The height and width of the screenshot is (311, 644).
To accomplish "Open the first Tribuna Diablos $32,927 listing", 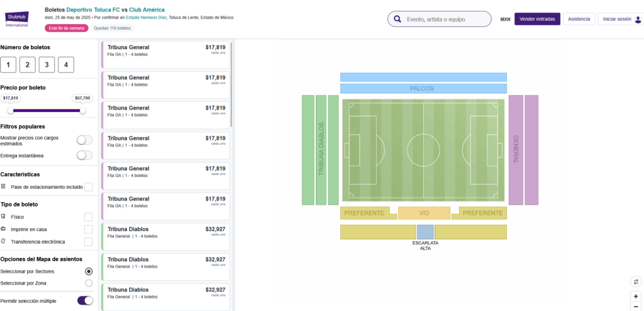I will coord(165,237).
